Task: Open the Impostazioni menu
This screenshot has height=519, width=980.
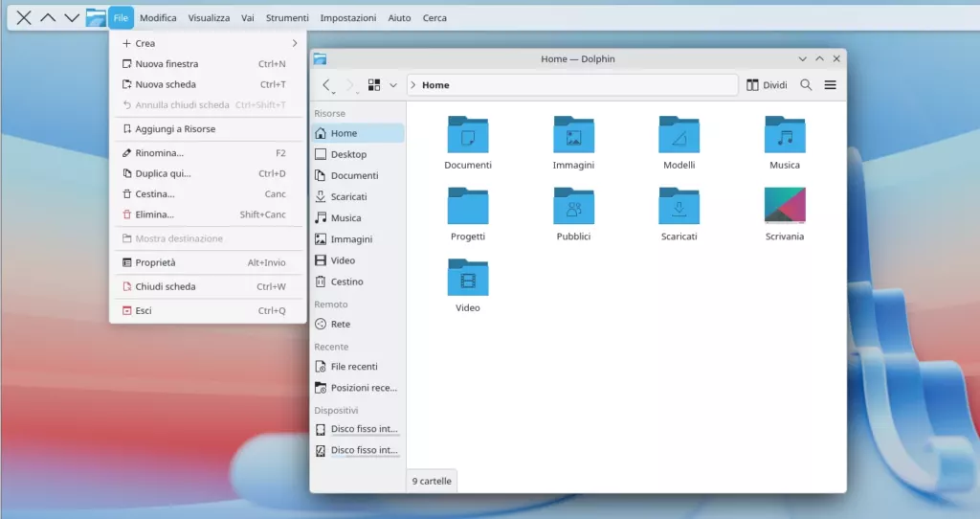Action: [348, 18]
